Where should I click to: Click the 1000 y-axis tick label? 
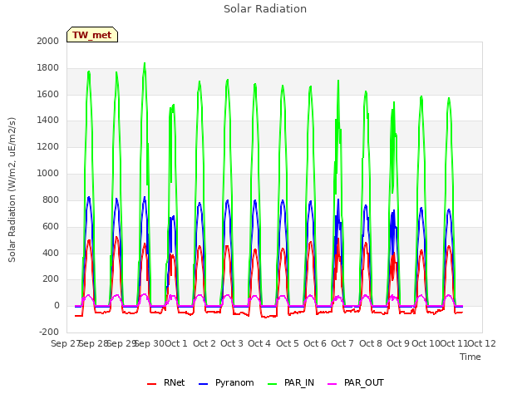tap(48, 174)
